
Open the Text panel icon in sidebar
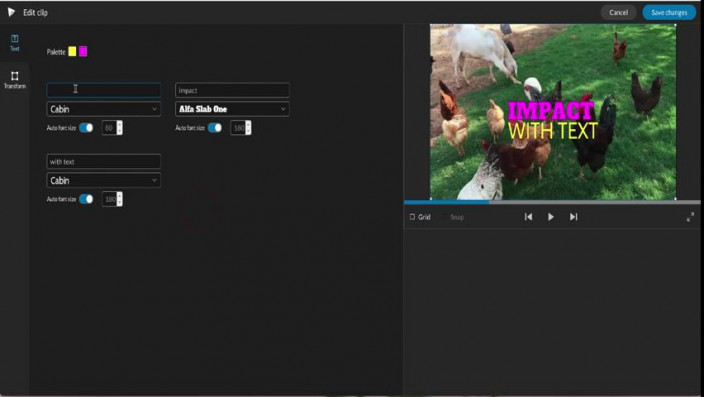[x=14, y=39]
